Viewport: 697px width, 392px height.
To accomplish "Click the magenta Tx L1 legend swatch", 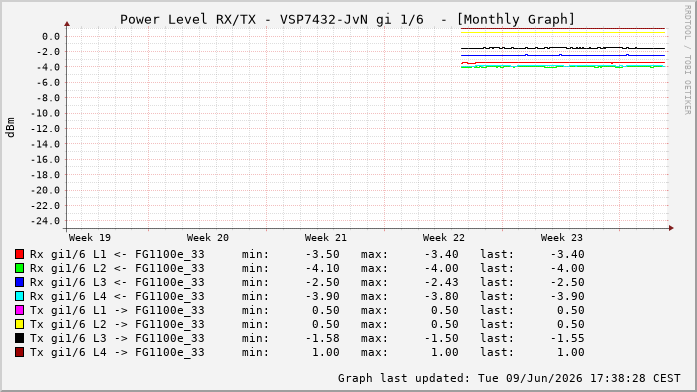I will click(x=19, y=310).
